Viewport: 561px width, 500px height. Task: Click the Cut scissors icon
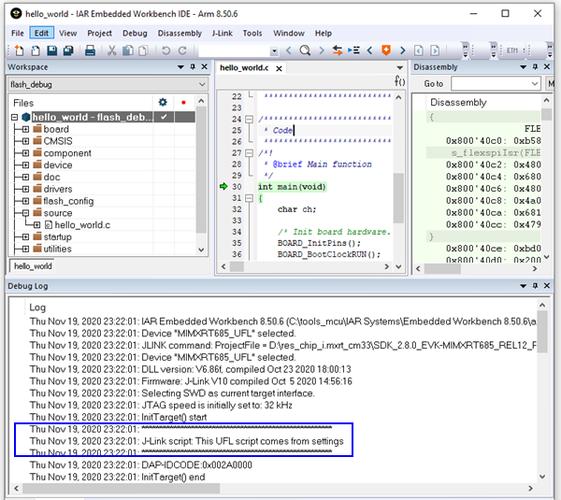coord(112,50)
